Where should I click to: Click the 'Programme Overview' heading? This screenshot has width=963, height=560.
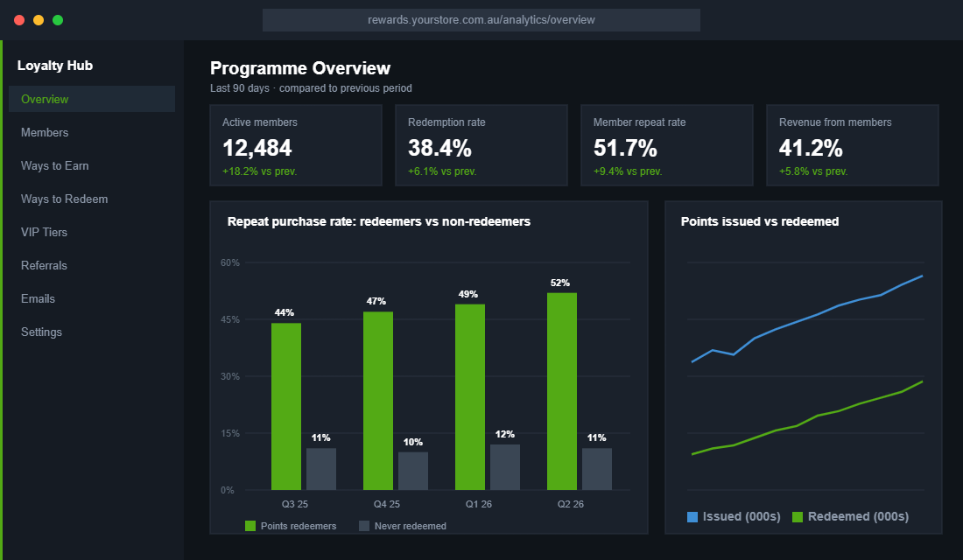coord(300,68)
